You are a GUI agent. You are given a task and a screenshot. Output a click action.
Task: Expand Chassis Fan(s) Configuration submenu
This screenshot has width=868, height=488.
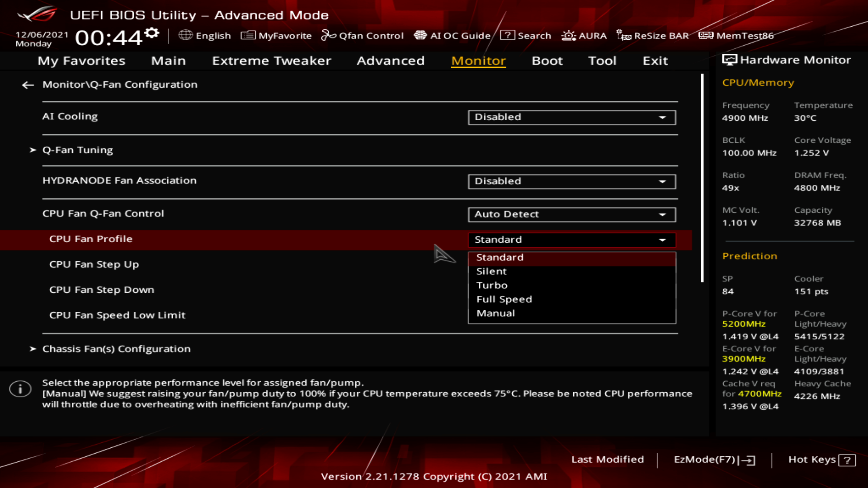pyautogui.click(x=116, y=349)
